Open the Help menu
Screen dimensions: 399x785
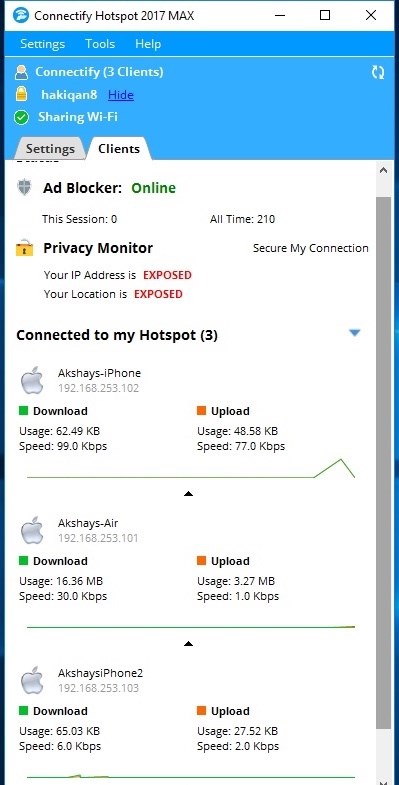coord(148,44)
